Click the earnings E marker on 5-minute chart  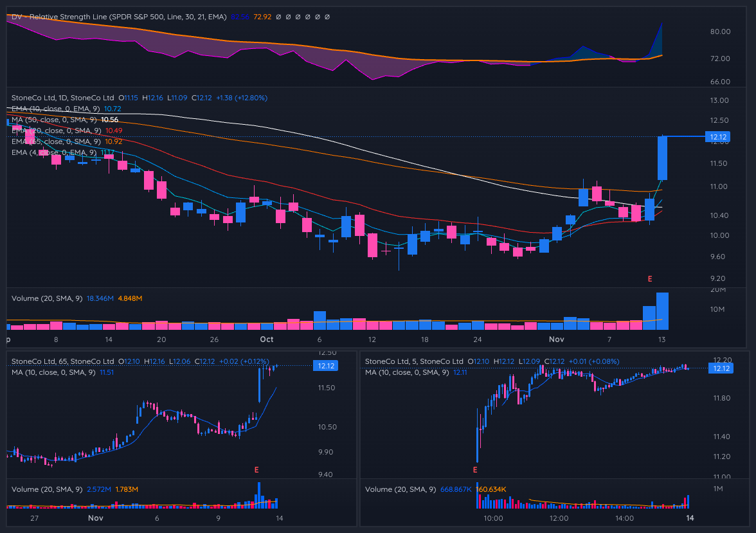pyautogui.click(x=475, y=470)
